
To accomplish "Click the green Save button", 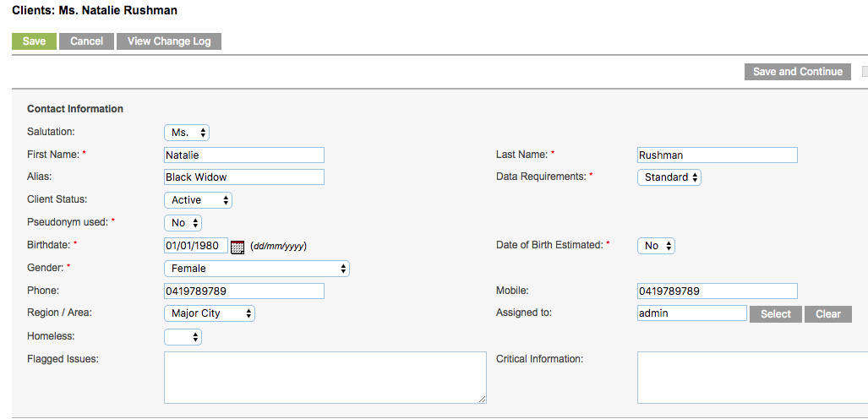I will [x=35, y=41].
